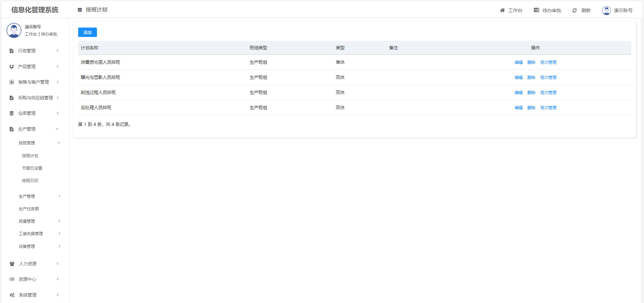644x303 pixels.
Task: Open the 节假日设置 menu item
Action: point(32,168)
